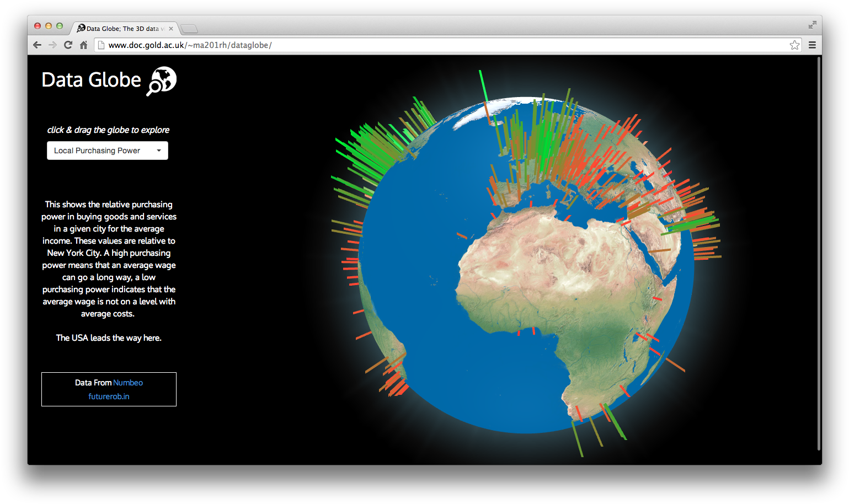
Task: Click the browser reload icon
Action: click(67, 45)
